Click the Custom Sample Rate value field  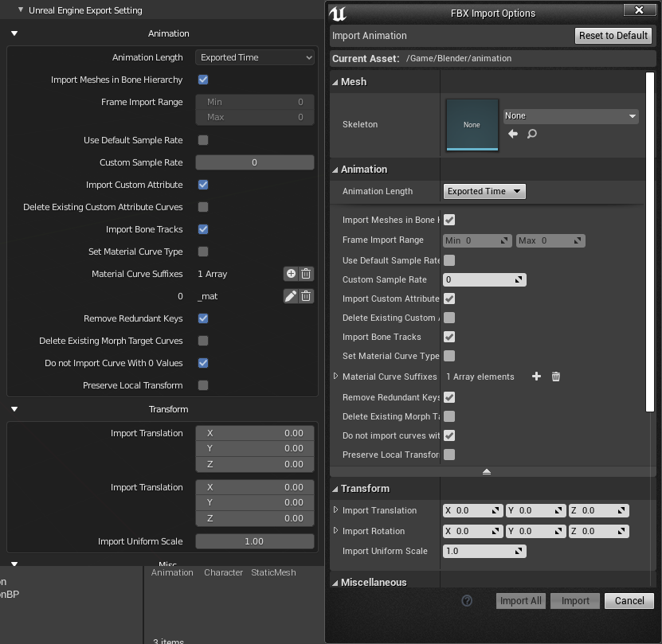tap(484, 279)
